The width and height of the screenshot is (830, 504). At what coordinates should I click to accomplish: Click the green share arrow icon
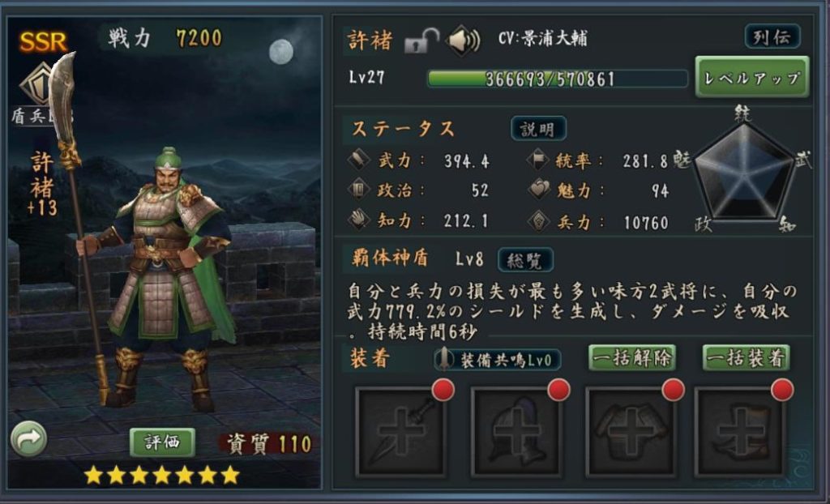click(28, 438)
